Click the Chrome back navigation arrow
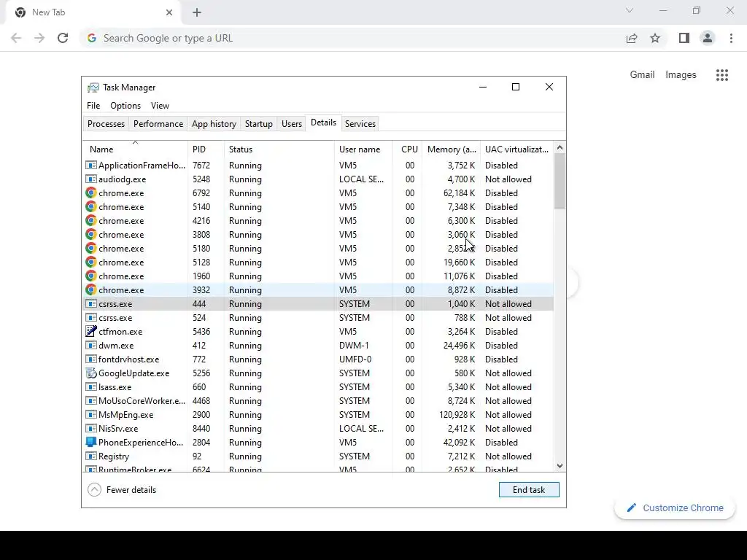This screenshot has width=747, height=560. (16, 38)
